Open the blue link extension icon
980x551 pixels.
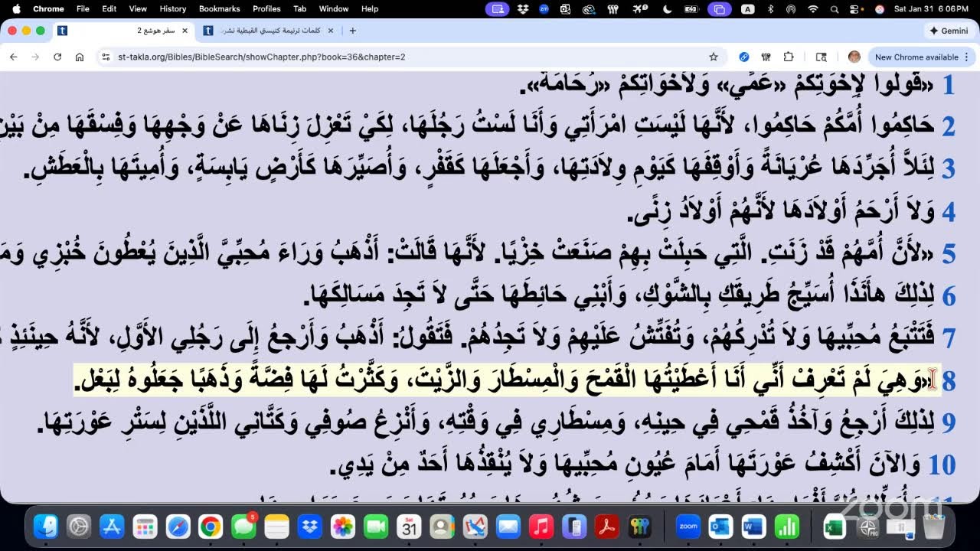click(x=744, y=57)
